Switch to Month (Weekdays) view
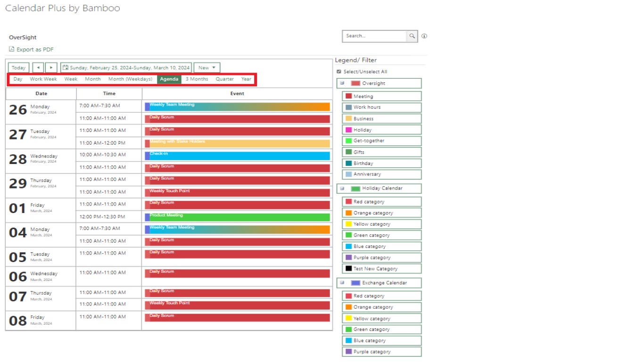Screen dimensions: 644x362 click(130, 79)
